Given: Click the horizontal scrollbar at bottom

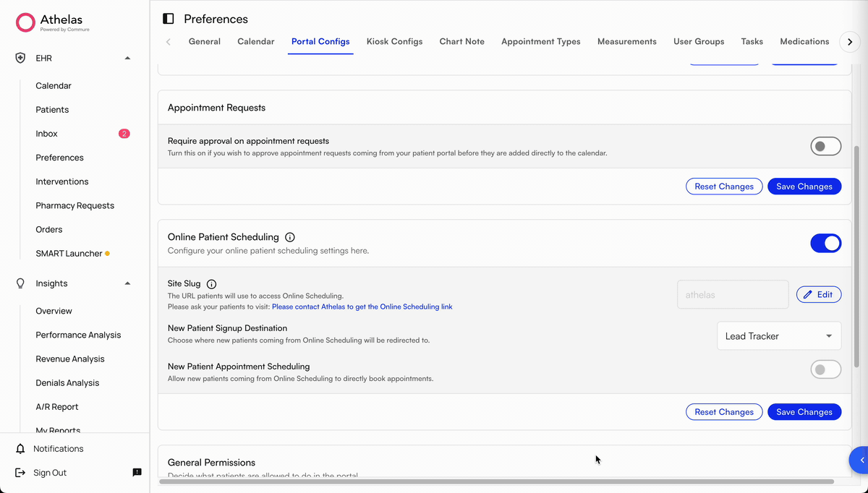Looking at the screenshot, I should point(496,481).
